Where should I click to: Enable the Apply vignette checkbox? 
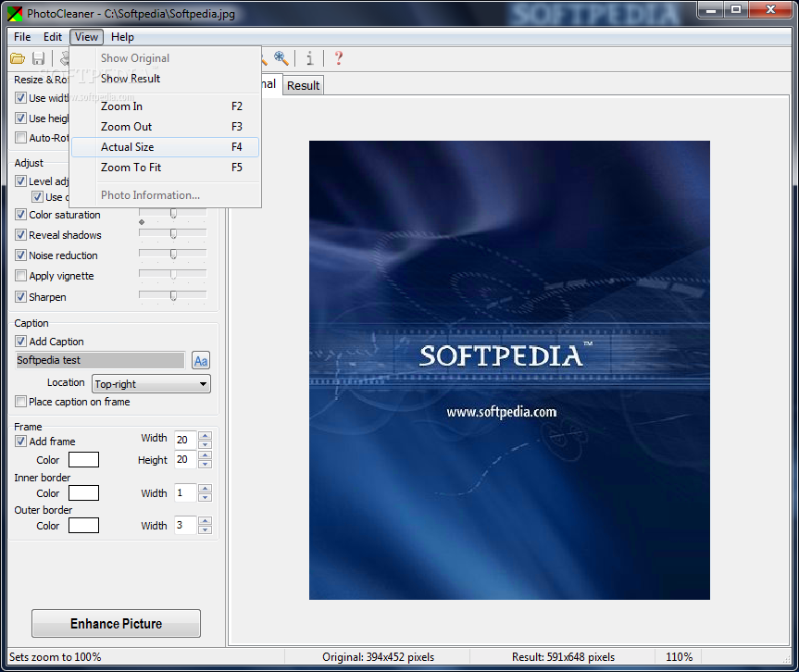pos(21,276)
